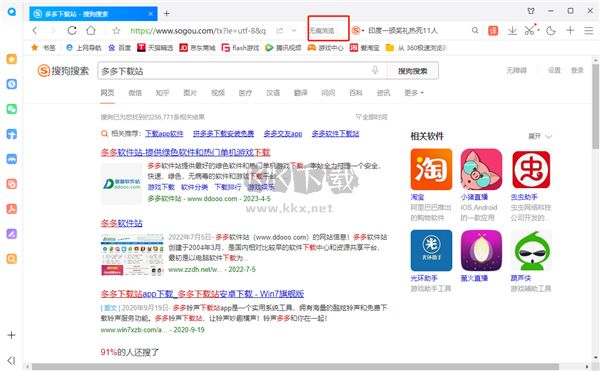This screenshot has height=371, width=600.
Task: Open the 多多交友app related suggestion
Action: point(283,133)
